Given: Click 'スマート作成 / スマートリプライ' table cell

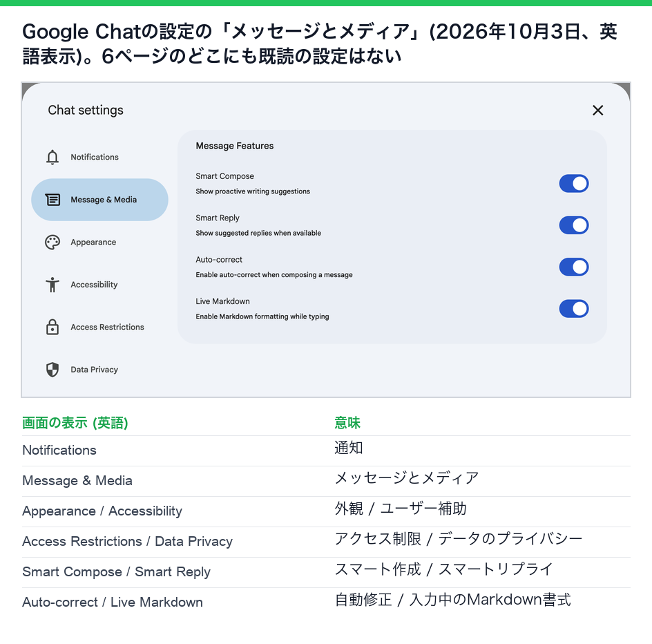Looking at the screenshot, I should pos(443,569).
